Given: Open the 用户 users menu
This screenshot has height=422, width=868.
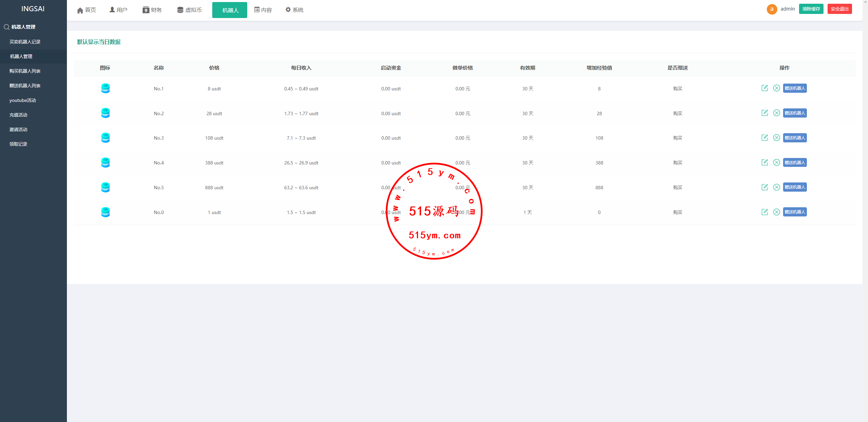Looking at the screenshot, I should tap(118, 10).
